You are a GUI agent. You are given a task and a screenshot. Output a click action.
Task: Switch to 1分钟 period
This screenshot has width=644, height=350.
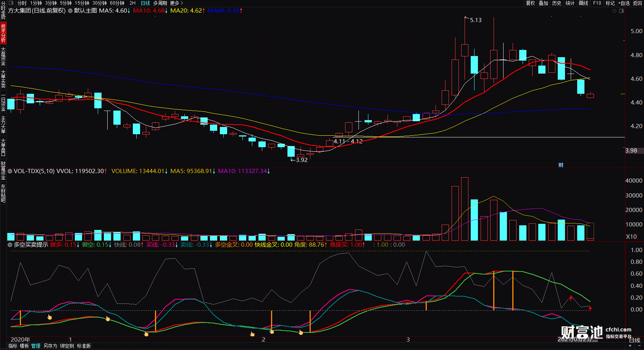point(36,3)
